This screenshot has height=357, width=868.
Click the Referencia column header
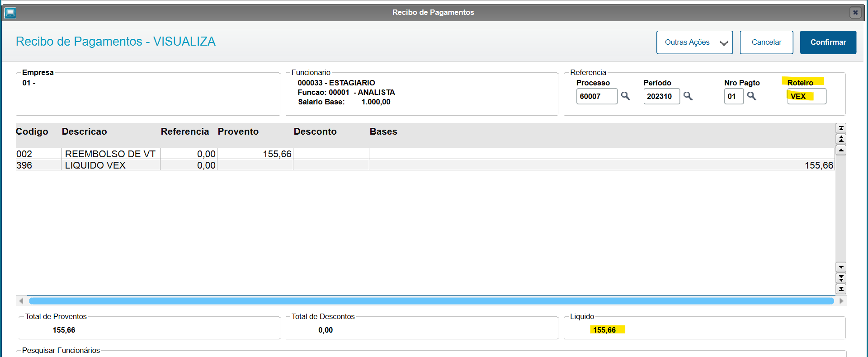[185, 132]
